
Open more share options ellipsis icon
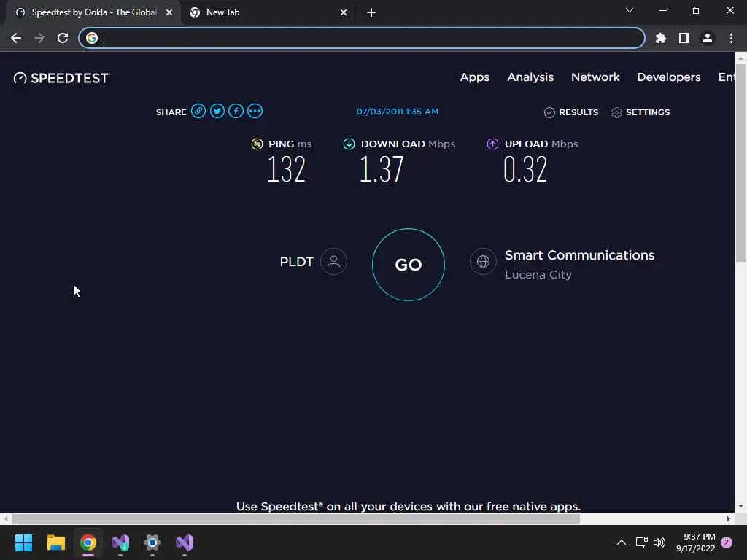coord(255,111)
